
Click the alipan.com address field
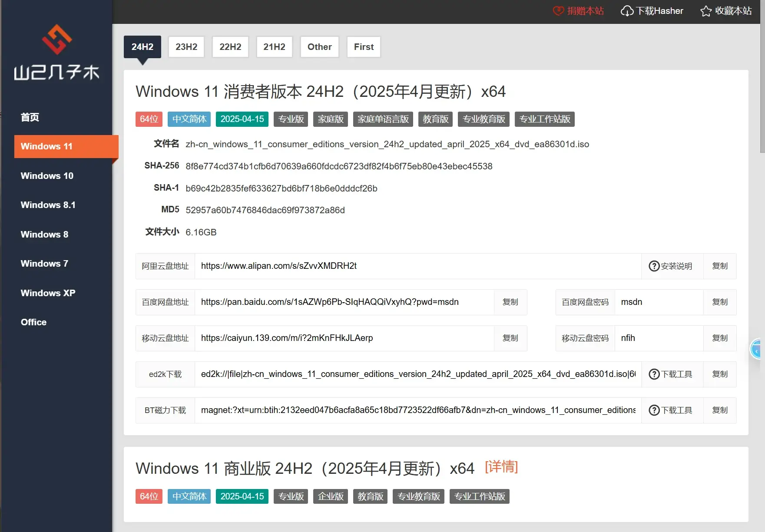pyautogui.click(x=418, y=266)
